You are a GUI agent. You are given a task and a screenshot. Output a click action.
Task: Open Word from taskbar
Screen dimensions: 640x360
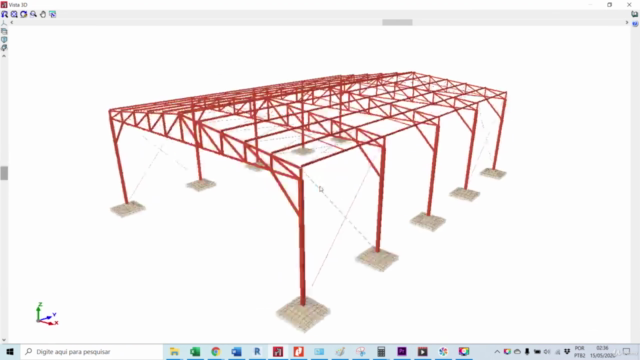pos(236,351)
